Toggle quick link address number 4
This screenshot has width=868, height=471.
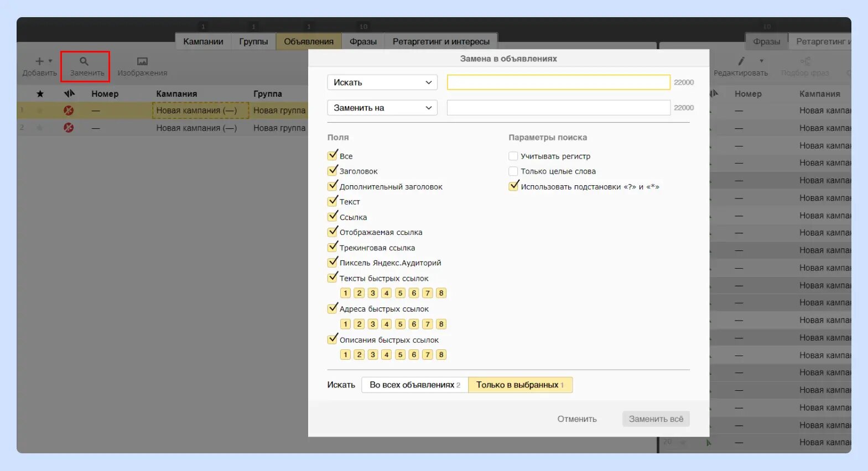pos(387,324)
